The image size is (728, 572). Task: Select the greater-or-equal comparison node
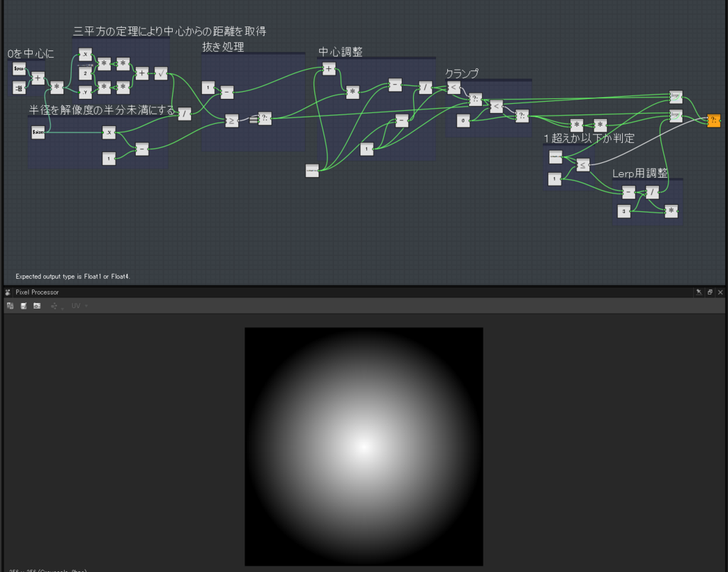pos(231,121)
